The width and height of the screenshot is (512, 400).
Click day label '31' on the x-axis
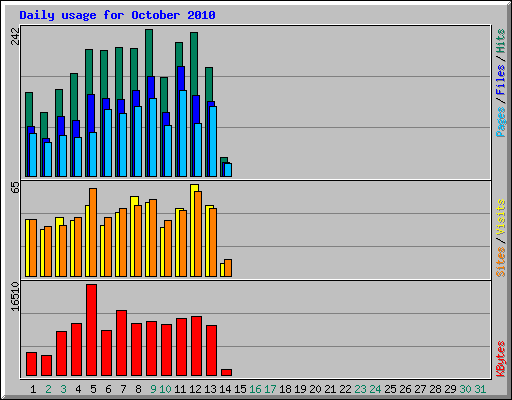click(x=480, y=389)
